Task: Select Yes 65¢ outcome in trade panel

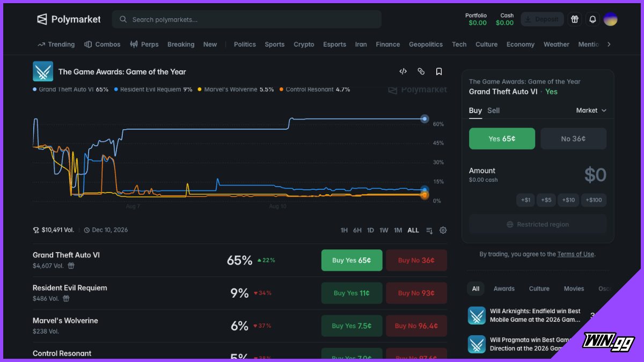Action: (x=502, y=138)
